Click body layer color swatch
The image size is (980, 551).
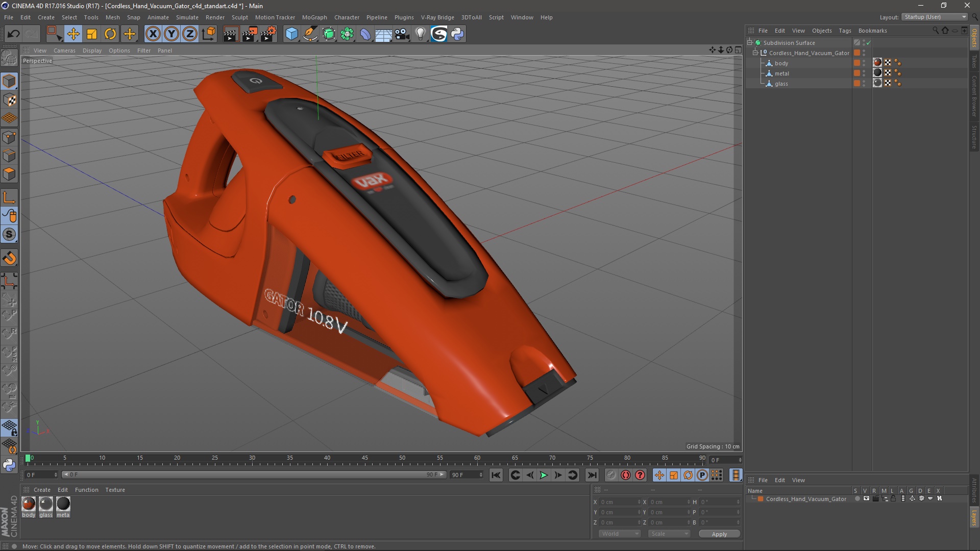coord(857,63)
